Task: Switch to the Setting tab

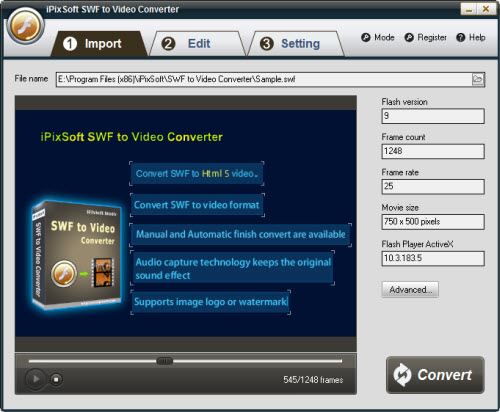Action: pyautogui.click(x=296, y=44)
